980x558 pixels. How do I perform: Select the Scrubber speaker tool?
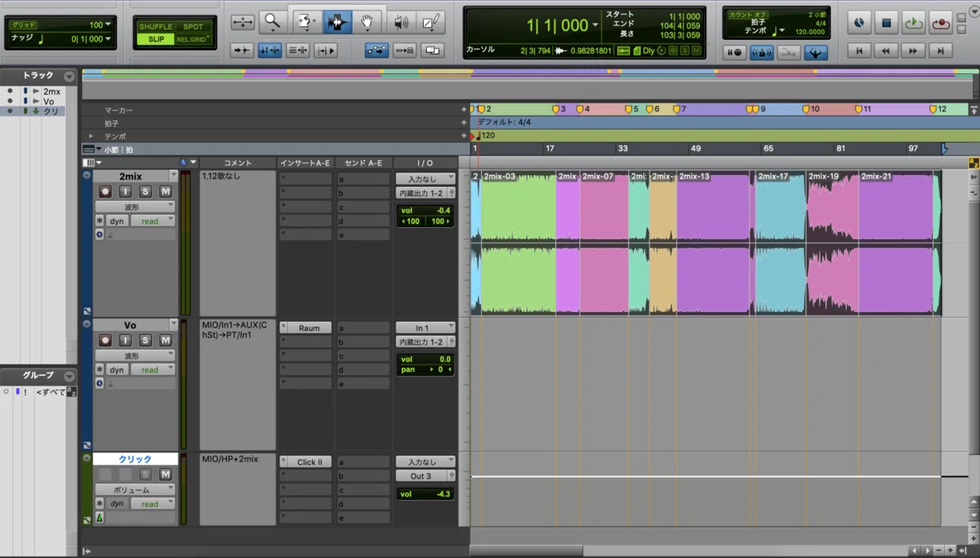400,22
